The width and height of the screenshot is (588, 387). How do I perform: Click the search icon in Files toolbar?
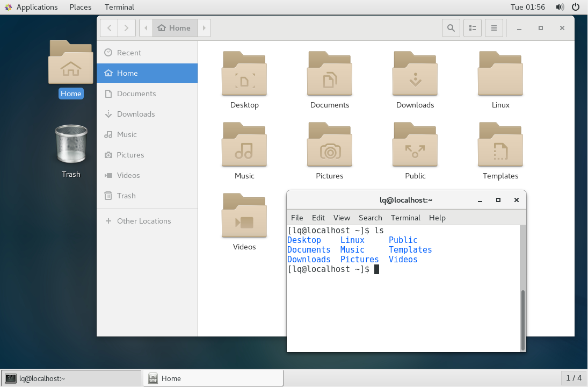pyautogui.click(x=451, y=28)
